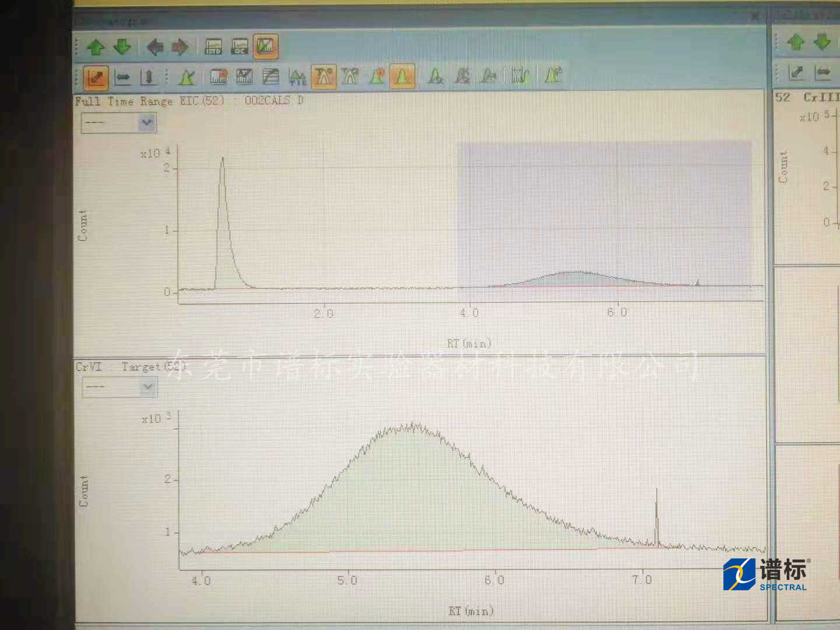Image resolution: width=840 pixels, height=630 pixels.
Task: Click the green up arrow in right panel
Action: [x=796, y=42]
